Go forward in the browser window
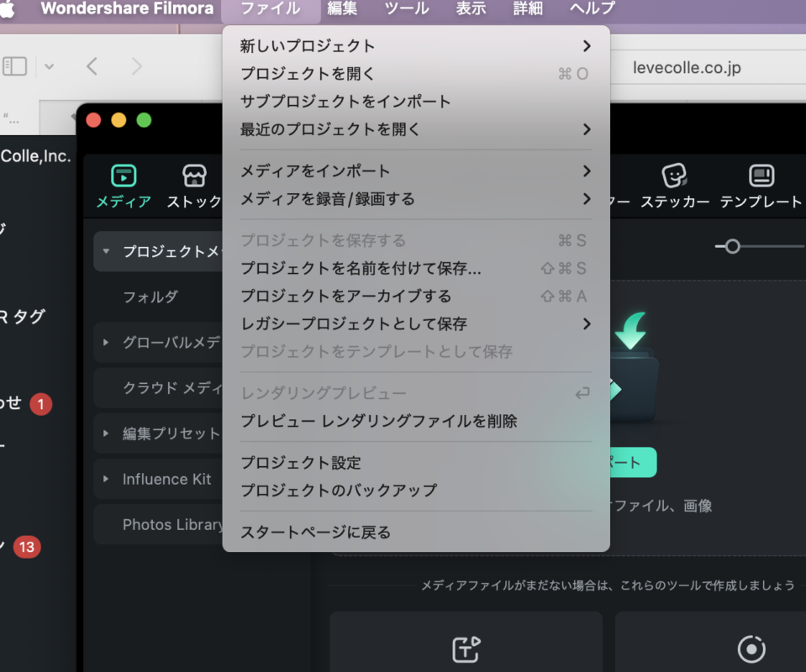The width and height of the screenshot is (806, 672). click(x=136, y=66)
